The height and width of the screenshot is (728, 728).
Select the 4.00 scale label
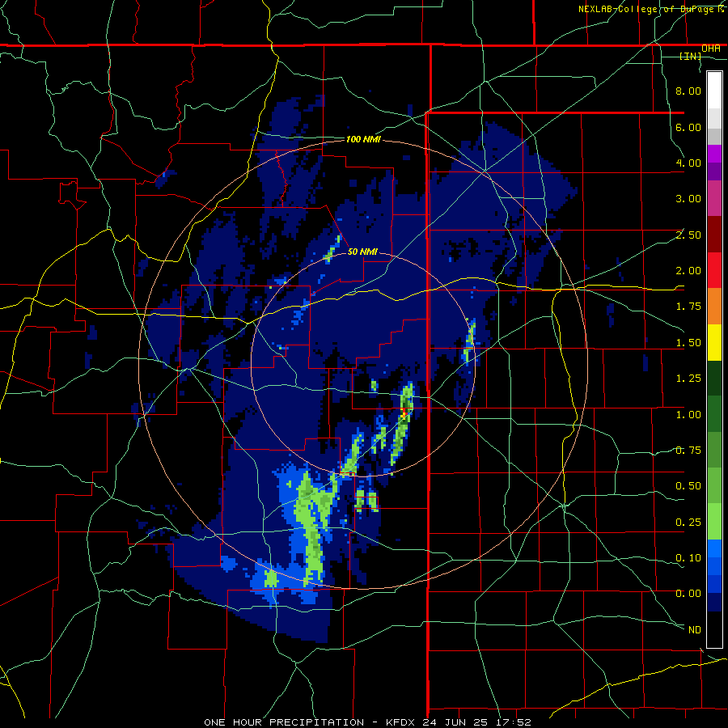click(688, 163)
